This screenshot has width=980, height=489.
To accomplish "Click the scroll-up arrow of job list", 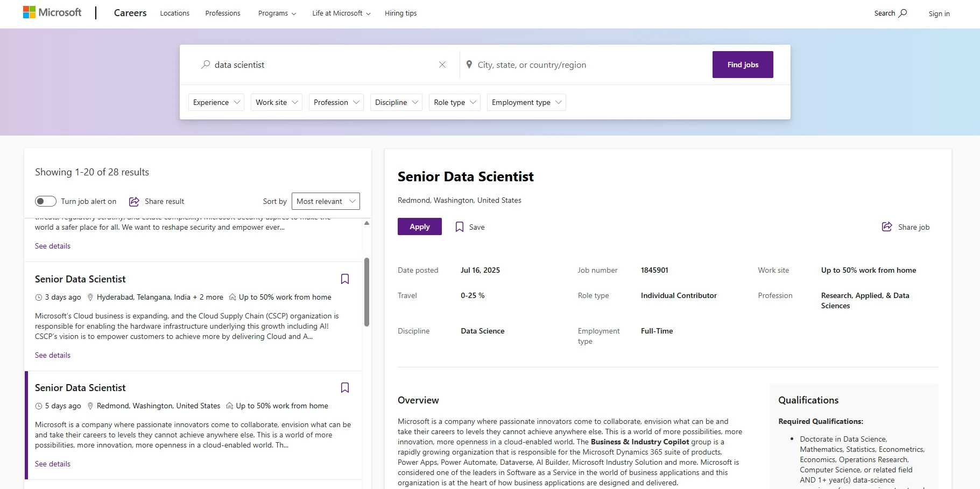I will [366, 223].
